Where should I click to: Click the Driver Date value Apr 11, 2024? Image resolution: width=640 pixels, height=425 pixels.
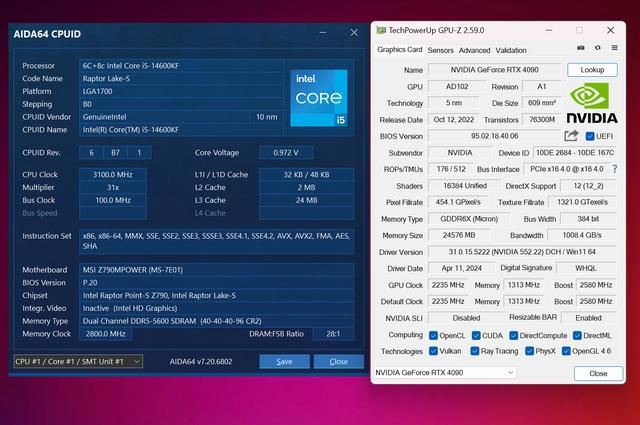click(x=462, y=268)
